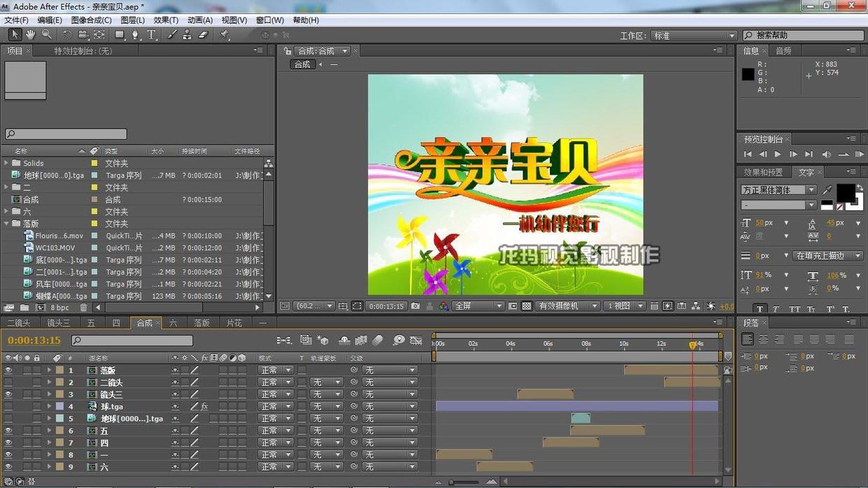Screen dimensions: 868x488
Task: Select the Horizontal Type tool
Action: click(x=152, y=35)
